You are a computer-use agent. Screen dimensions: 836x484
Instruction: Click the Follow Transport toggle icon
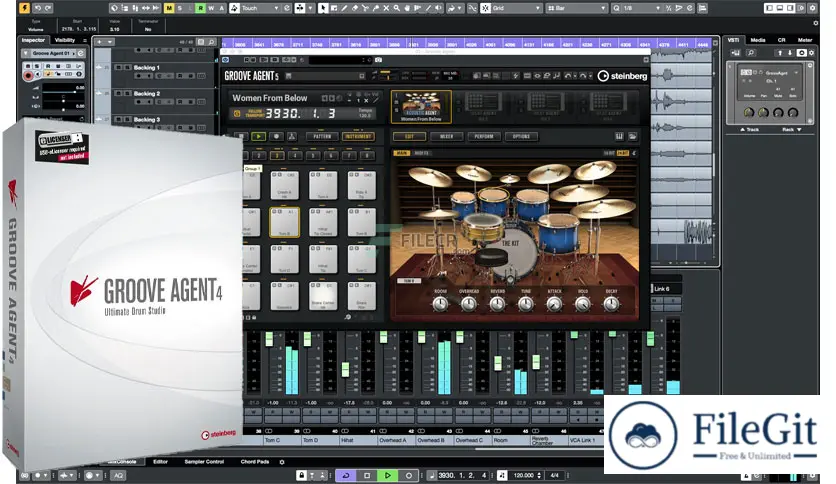point(237,113)
